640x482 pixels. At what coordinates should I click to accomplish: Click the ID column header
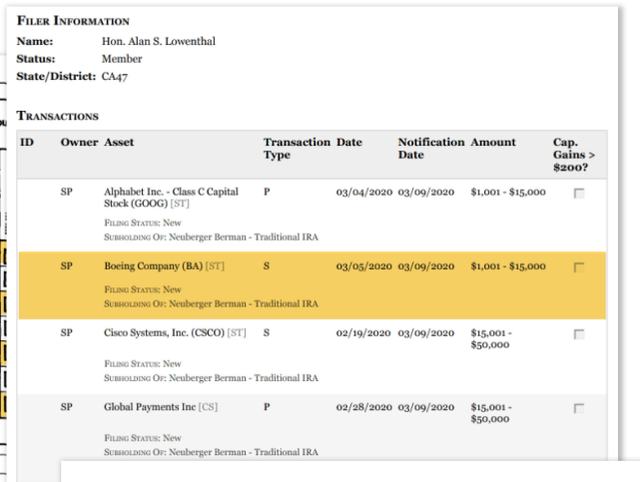pyautogui.click(x=27, y=142)
